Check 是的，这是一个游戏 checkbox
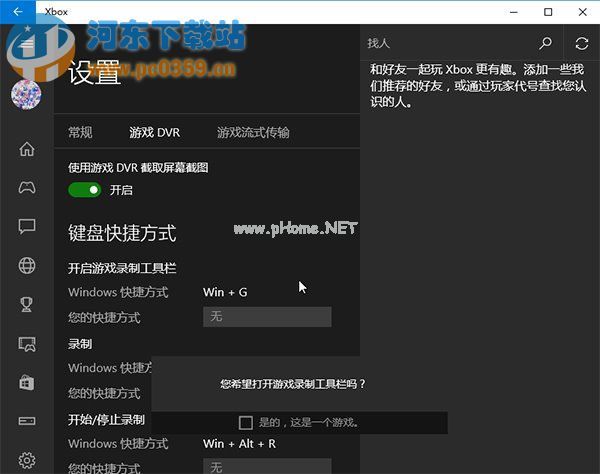Image resolution: width=600 pixels, height=474 pixels. coord(246,423)
